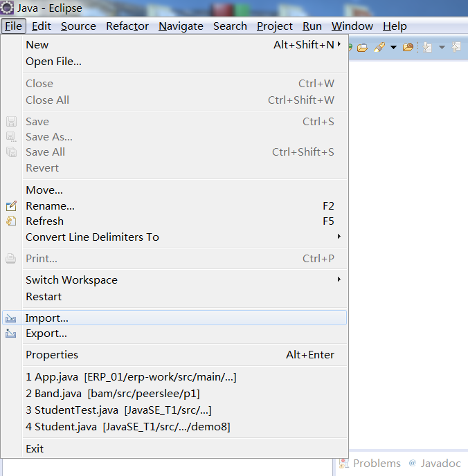
Task: Open the Search tool dropdown arrow
Action: (x=393, y=47)
